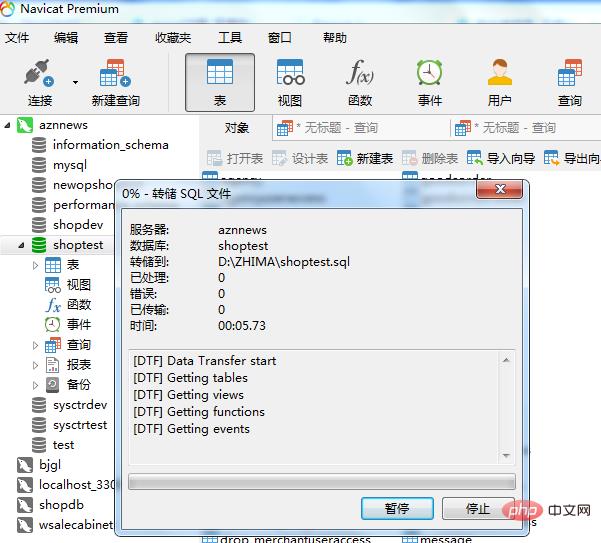
Task: Collapse the aznnews connection node
Action: click(7, 125)
